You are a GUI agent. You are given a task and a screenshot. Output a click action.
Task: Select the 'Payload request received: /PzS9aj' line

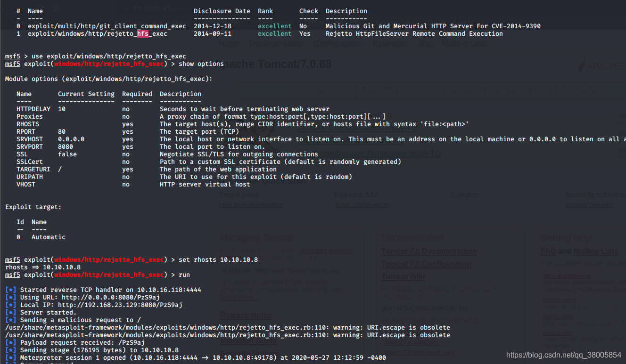point(75,342)
